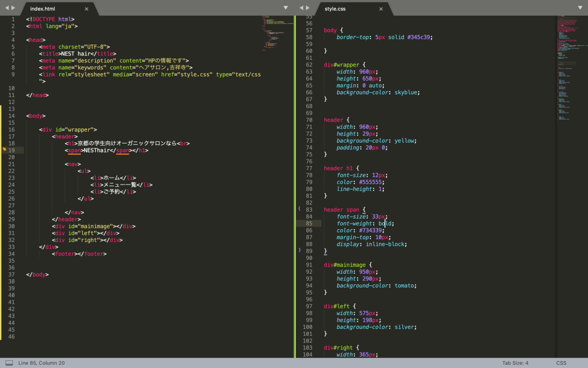Click the gutter marker icon on line 19
Viewport: 588px width, 368px height.
click(4, 149)
